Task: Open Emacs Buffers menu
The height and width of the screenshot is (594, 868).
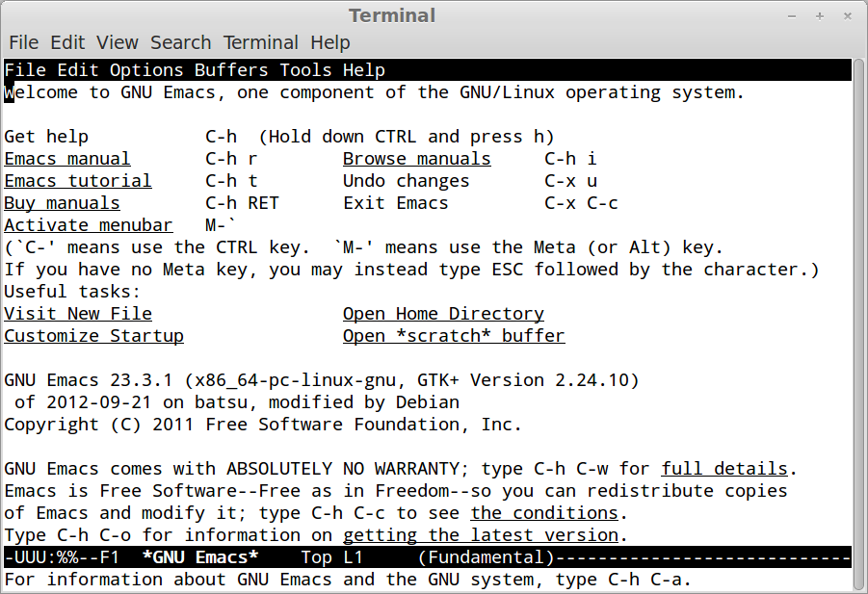Action: pos(231,70)
